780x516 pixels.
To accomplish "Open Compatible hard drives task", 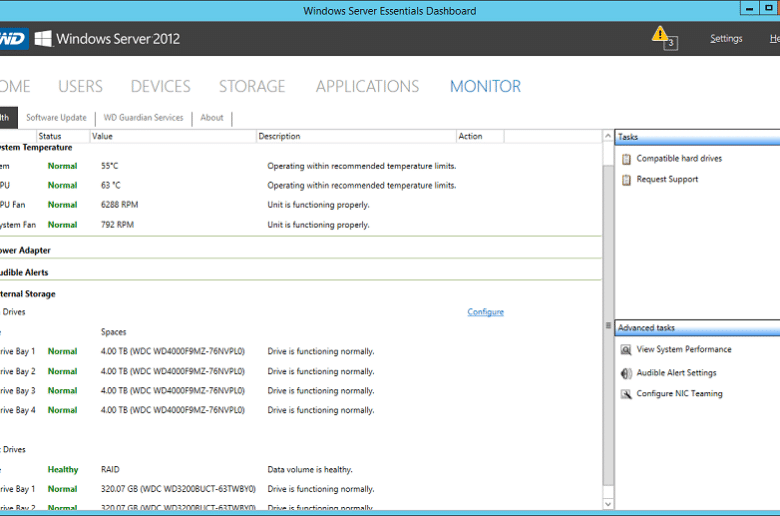I will click(679, 159).
